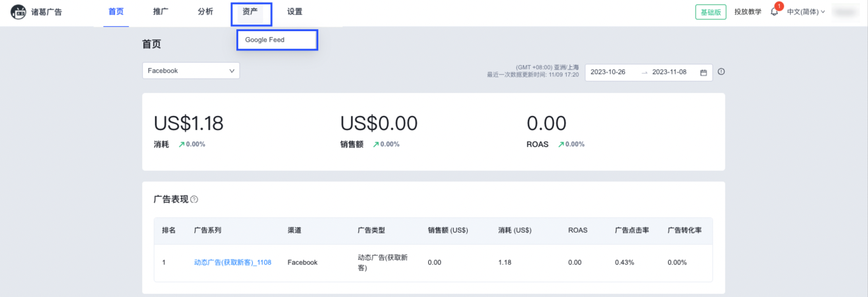The height and width of the screenshot is (297, 868).
Task: Go to the 分析 tab
Action: click(205, 12)
